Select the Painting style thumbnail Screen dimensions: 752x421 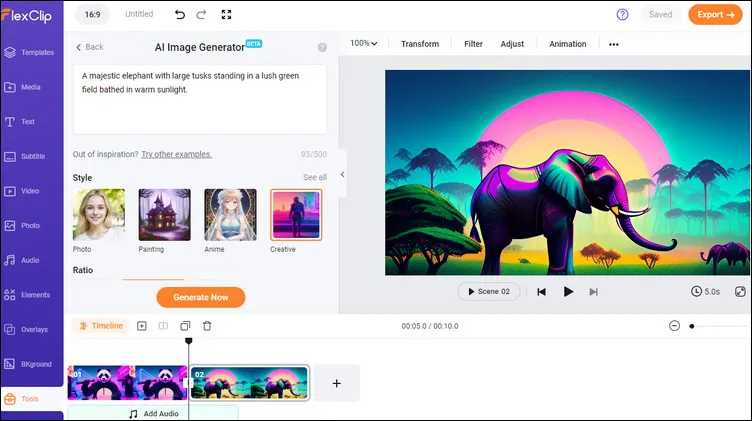click(x=164, y=215)
